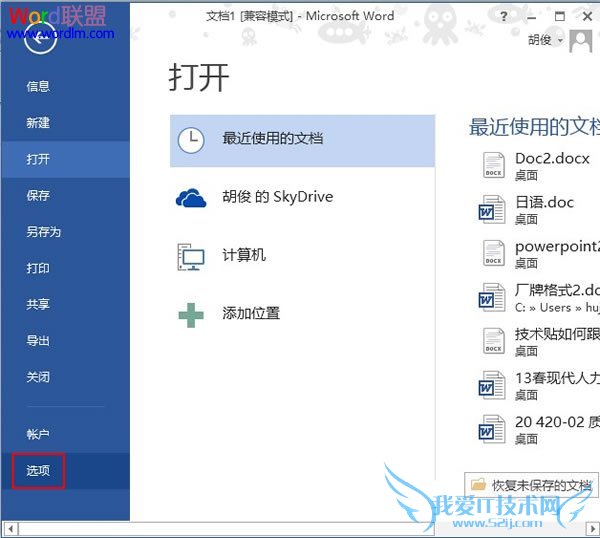Select 最近使用的文档 location
Viewport: 600px width, 538px height.
(x=302, y=141)
